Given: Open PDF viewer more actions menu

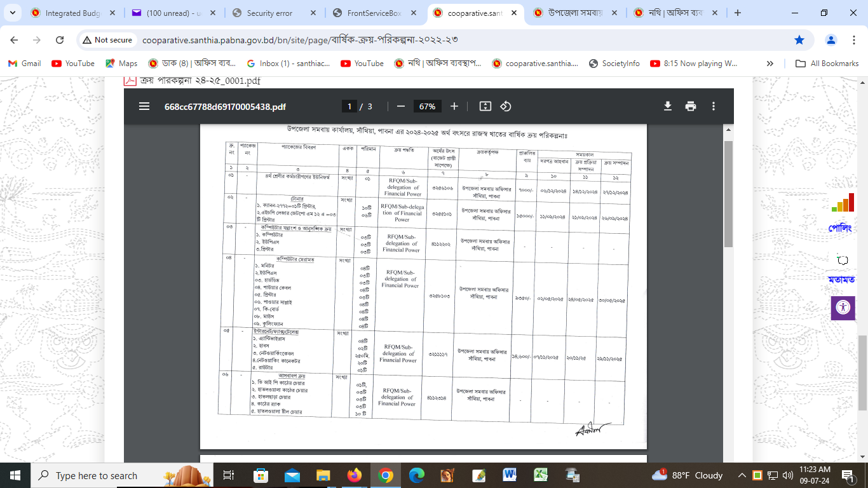Looking at the screenshot, I should pyautogui.click(x=714, y=107).
